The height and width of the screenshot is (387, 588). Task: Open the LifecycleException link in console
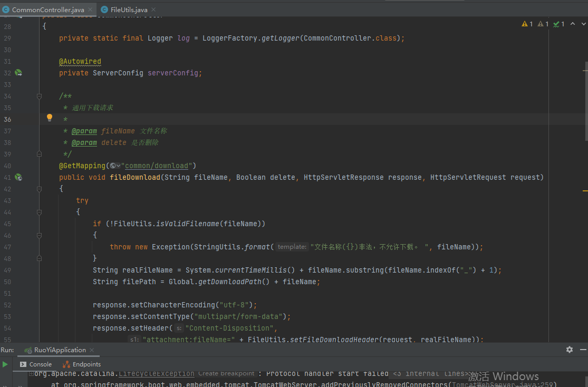point(157,373)
